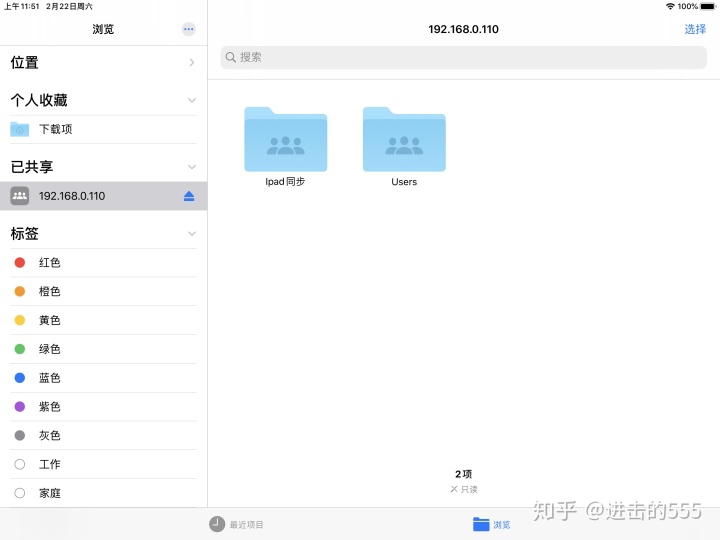Select the gray 灰色 tag dot

pos(20,435)
